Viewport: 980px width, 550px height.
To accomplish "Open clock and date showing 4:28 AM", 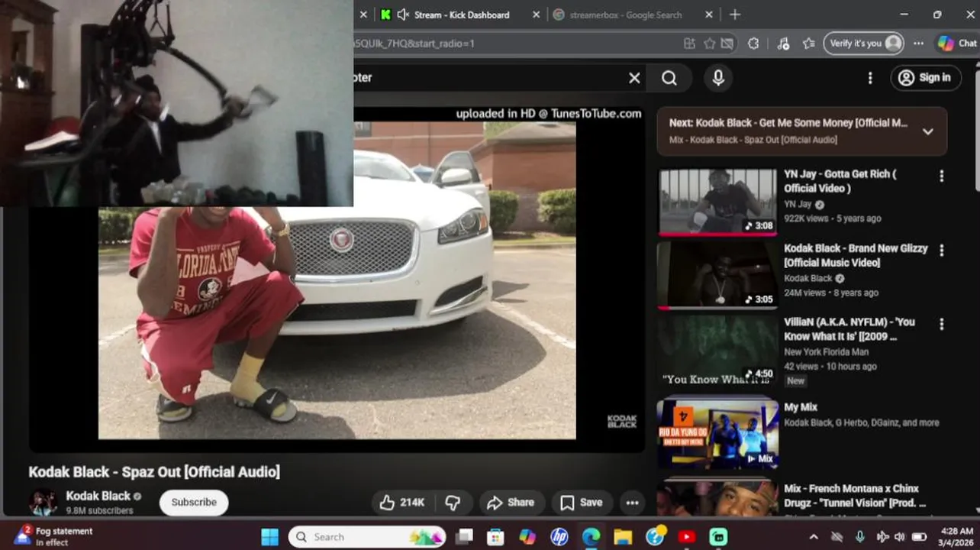I will point(956,536).
